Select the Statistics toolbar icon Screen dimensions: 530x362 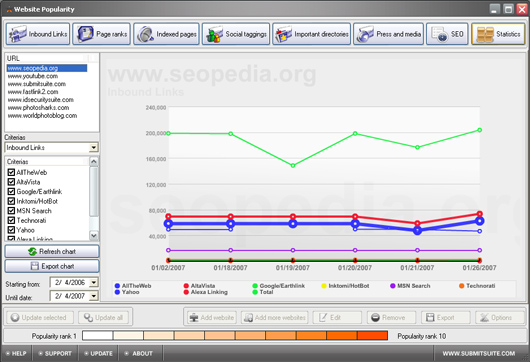click(498, 34)
